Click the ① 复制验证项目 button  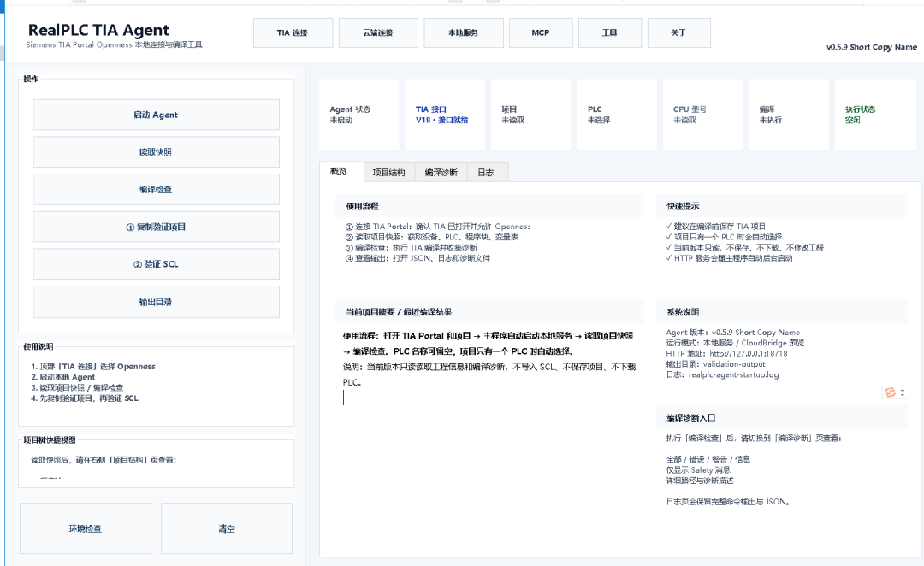157,227
